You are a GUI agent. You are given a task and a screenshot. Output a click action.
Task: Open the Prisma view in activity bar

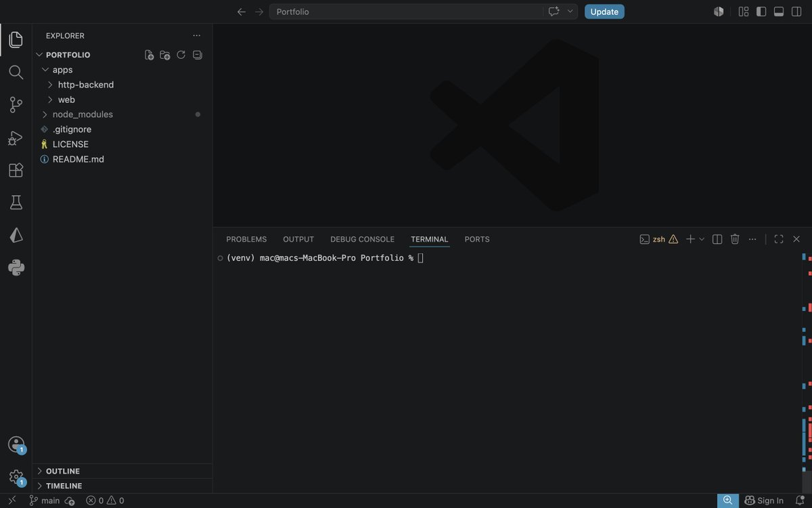16,235
